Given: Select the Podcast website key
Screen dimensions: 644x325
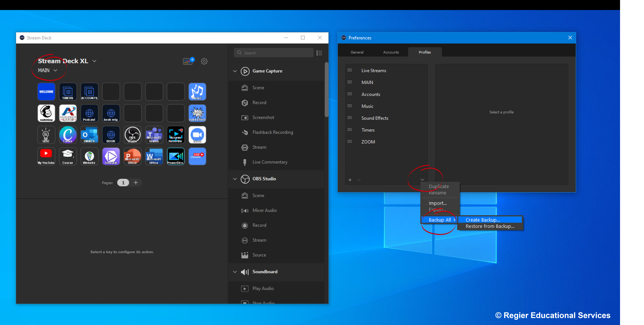Looking at the screenshot, I should point(89,113).
